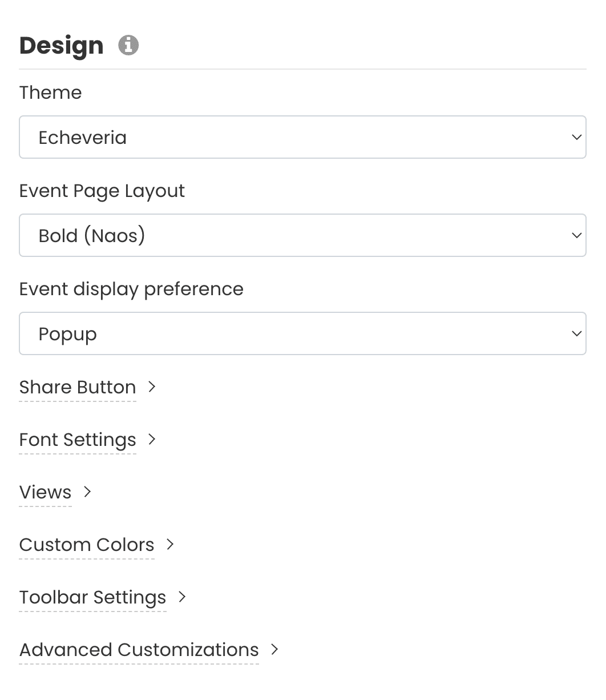The width and height of the screenshot is (606, 700).
Task: Open the Theme dropdown showing Echeveria
Action: 302,137
